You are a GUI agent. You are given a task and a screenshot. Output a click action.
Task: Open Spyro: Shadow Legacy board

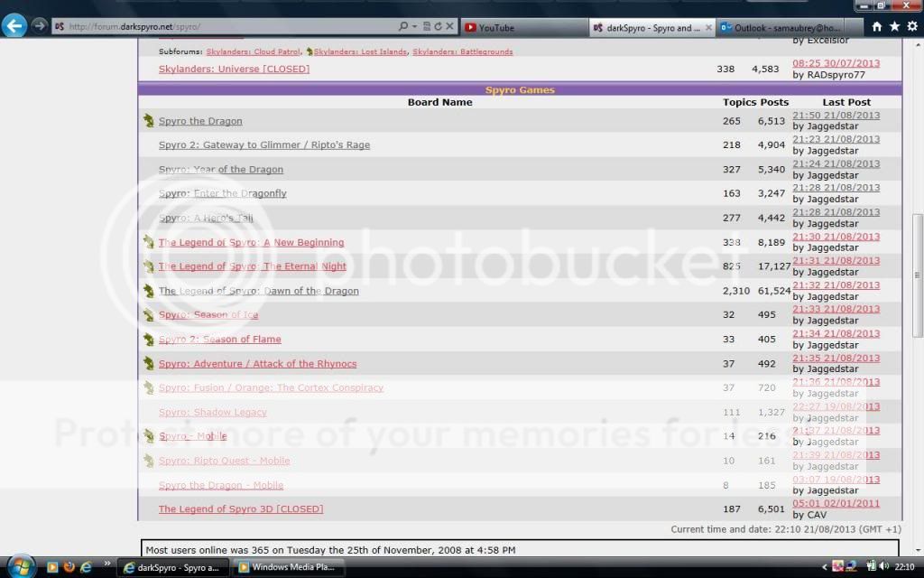tap(213, 412)
